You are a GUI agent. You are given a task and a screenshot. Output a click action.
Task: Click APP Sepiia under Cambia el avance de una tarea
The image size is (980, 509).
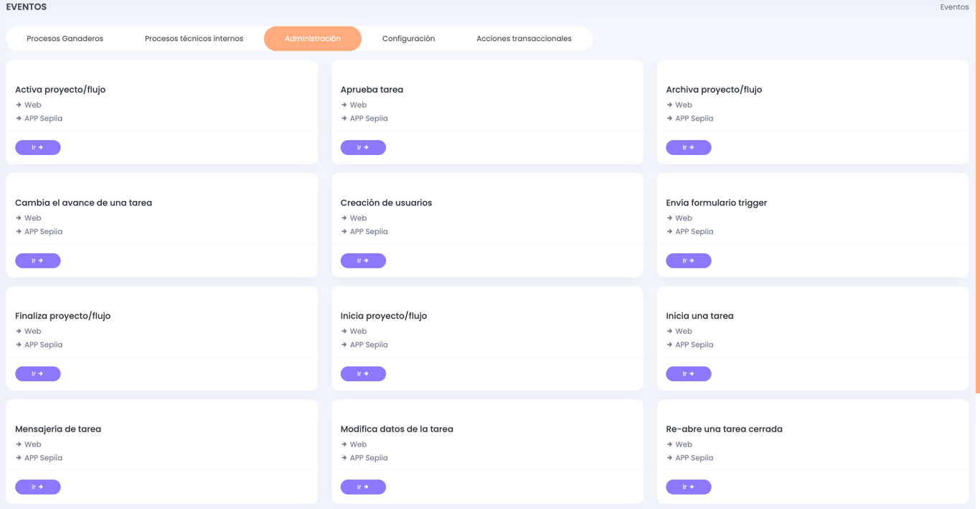pos(43,231)
